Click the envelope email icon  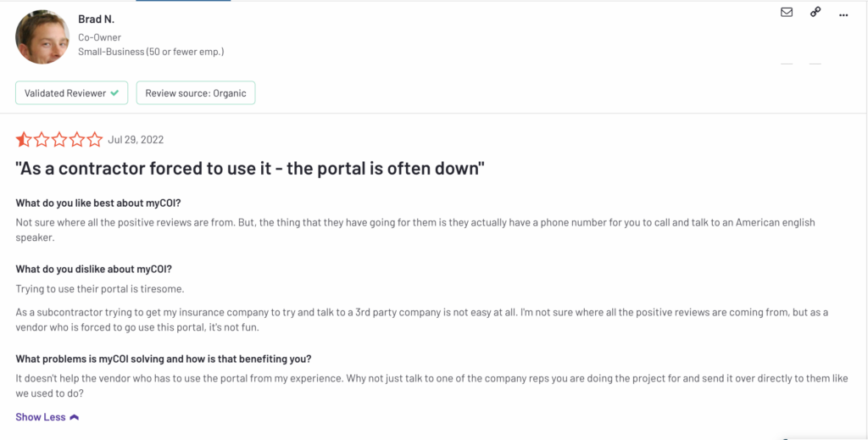(786, 12)
